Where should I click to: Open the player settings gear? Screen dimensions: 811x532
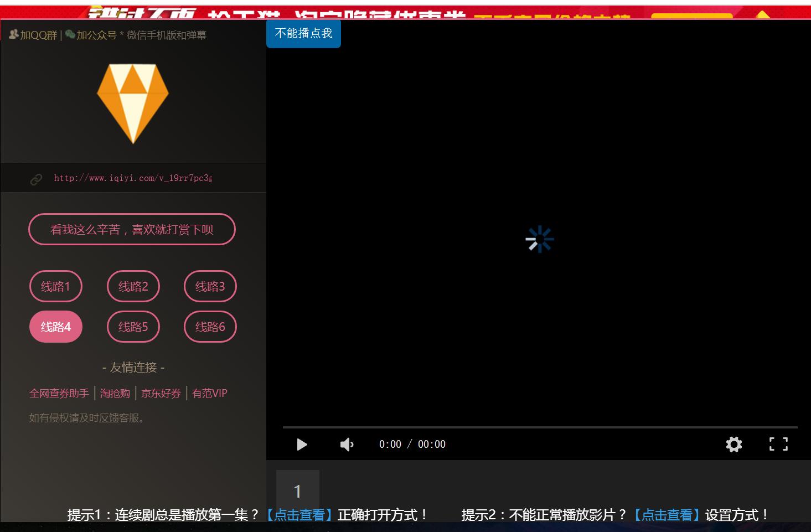point(733,443)
